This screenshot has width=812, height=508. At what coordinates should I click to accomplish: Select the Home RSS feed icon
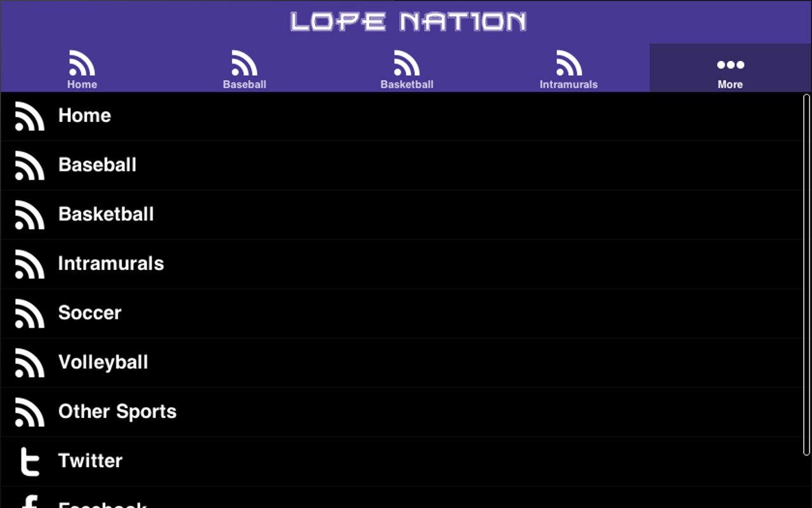click(29, 116)
